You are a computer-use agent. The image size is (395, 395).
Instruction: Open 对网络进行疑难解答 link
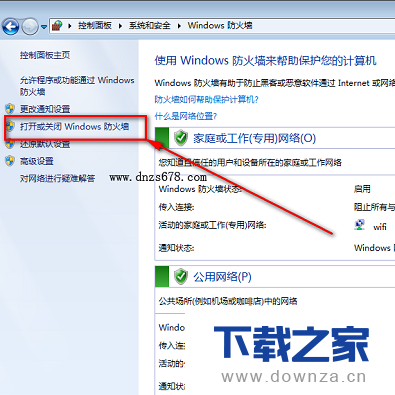click(57, 178)
